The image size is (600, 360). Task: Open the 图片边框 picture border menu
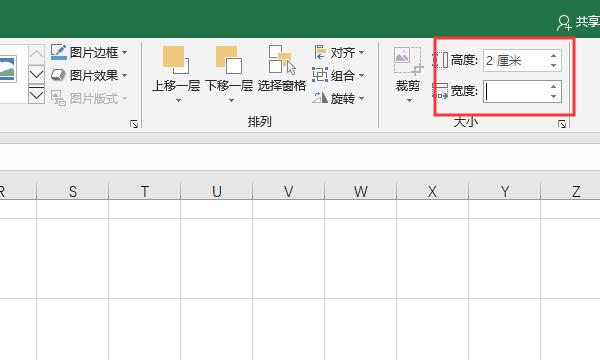tap(89, 52)
